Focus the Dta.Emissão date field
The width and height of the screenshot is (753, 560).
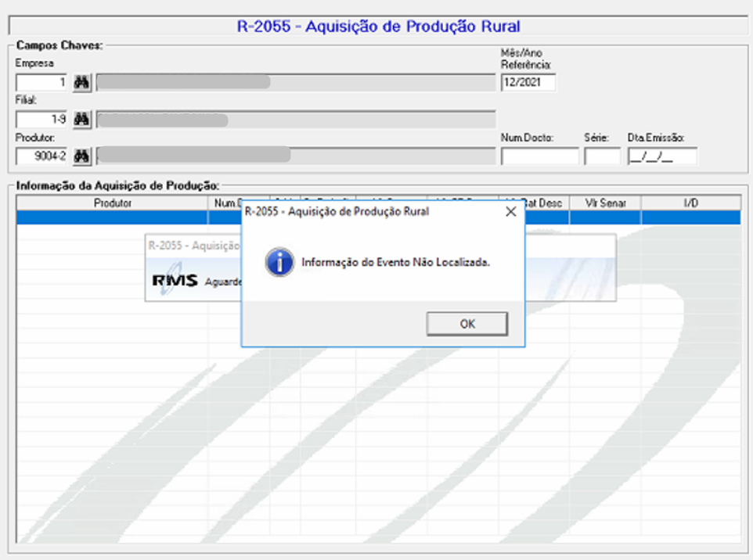click(x=663, y=156)
